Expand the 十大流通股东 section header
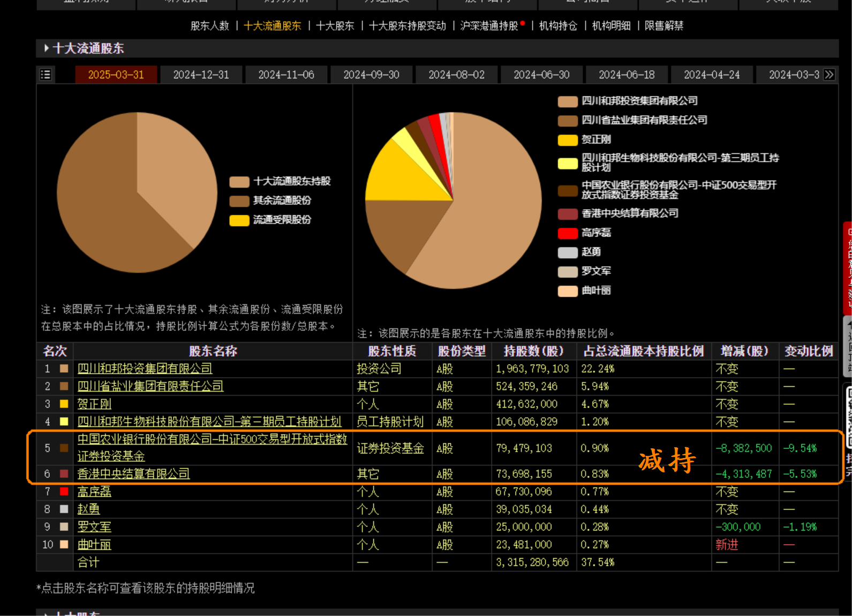Screen dimensions: 852x616 pyautogui.click(x=84, y=48)
